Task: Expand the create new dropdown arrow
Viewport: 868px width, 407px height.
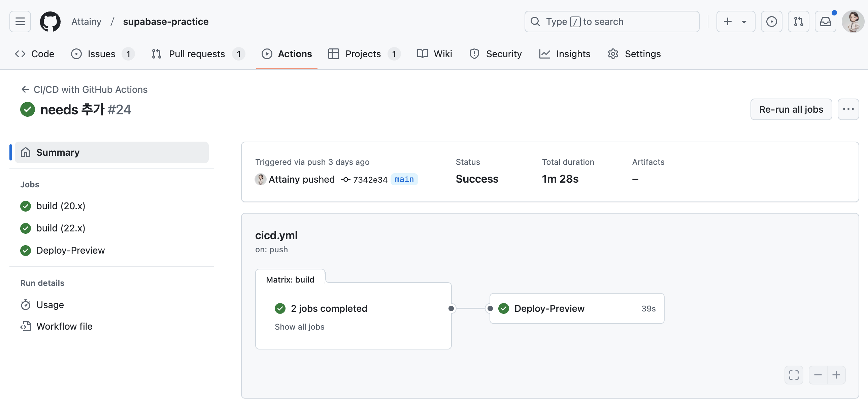Action: [x=744, y=22]
